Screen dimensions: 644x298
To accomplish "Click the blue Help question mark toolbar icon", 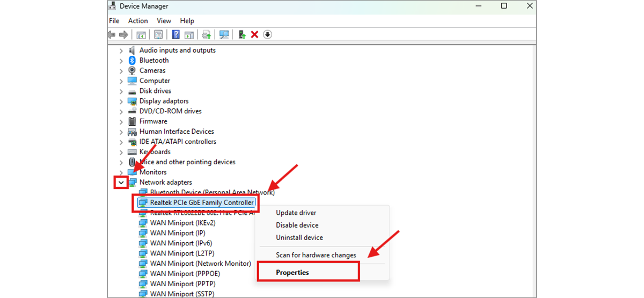I will pos(175,35).
